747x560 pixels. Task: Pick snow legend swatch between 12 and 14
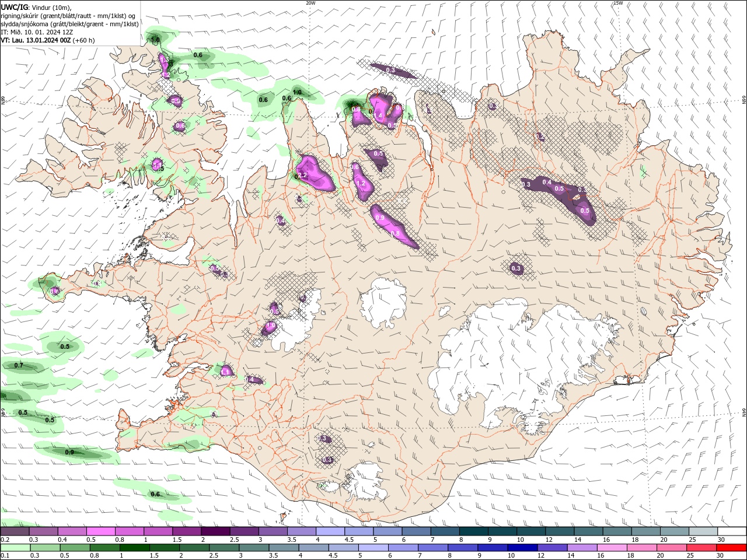(x=560, y=531)
